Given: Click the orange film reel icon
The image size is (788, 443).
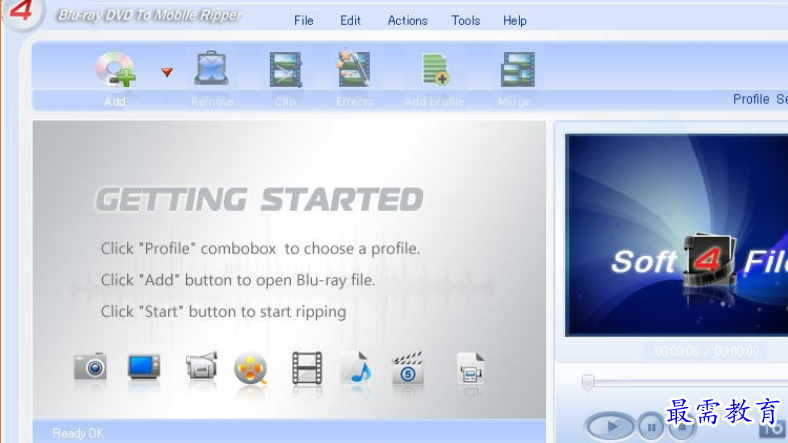Looking at the screenshot, I should coord(251,369).
